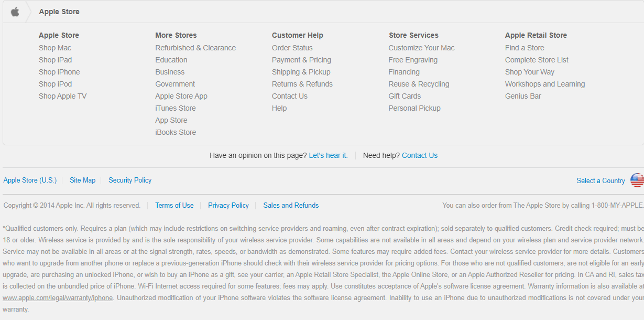This screenshot has height=320, width=644.
Task: Open Apple Store App link
Action: pyautogui.click(x=181, y=96)
